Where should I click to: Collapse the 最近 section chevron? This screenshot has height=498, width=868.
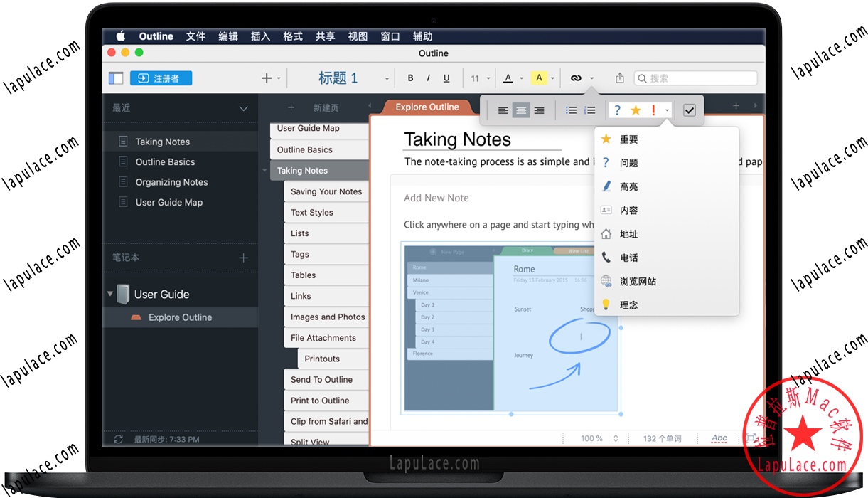tap(243, 109)
